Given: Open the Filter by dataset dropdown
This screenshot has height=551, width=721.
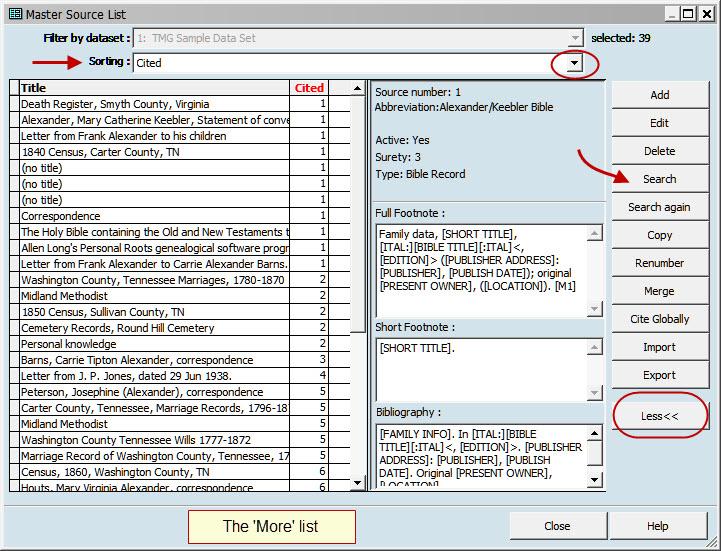Looking at the screenshot, I should 575,38.
